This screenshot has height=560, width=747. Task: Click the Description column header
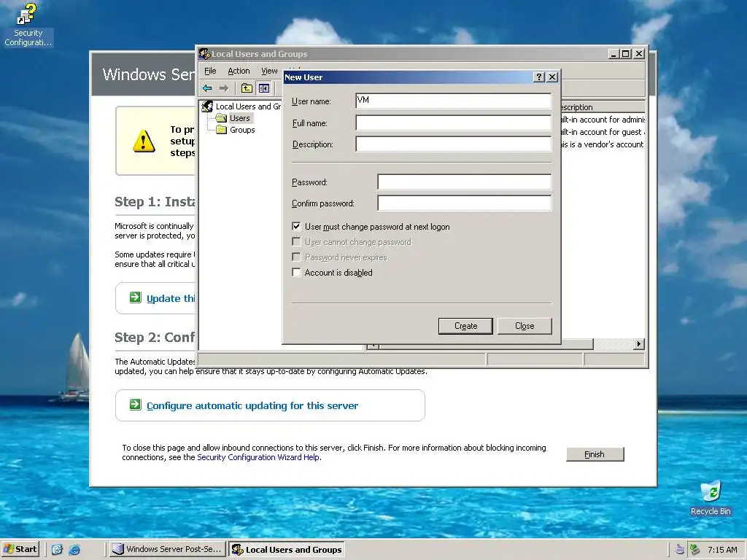click(x=603, y=107)
